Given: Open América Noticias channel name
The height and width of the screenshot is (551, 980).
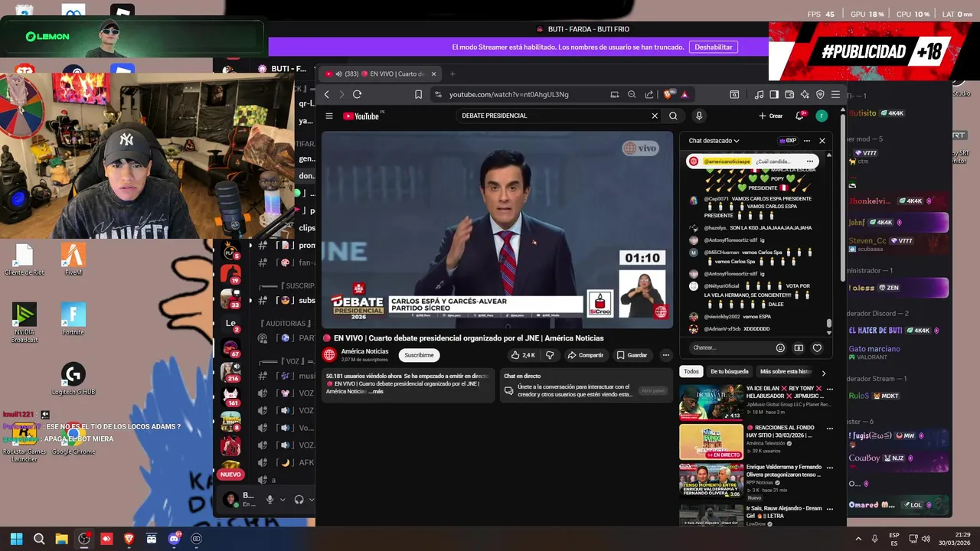Looking at the screenshot, I should (x=364, y=351).
